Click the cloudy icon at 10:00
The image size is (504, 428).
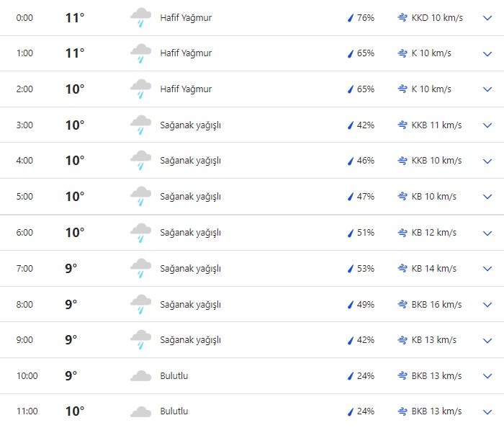pos(140,376)
